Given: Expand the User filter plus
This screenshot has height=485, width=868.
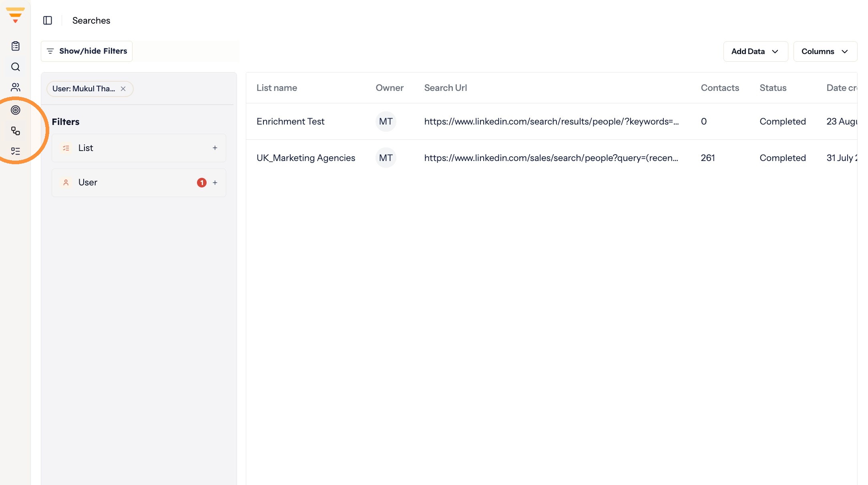Looking at the screenshot, I should click(x=215, y=183).
